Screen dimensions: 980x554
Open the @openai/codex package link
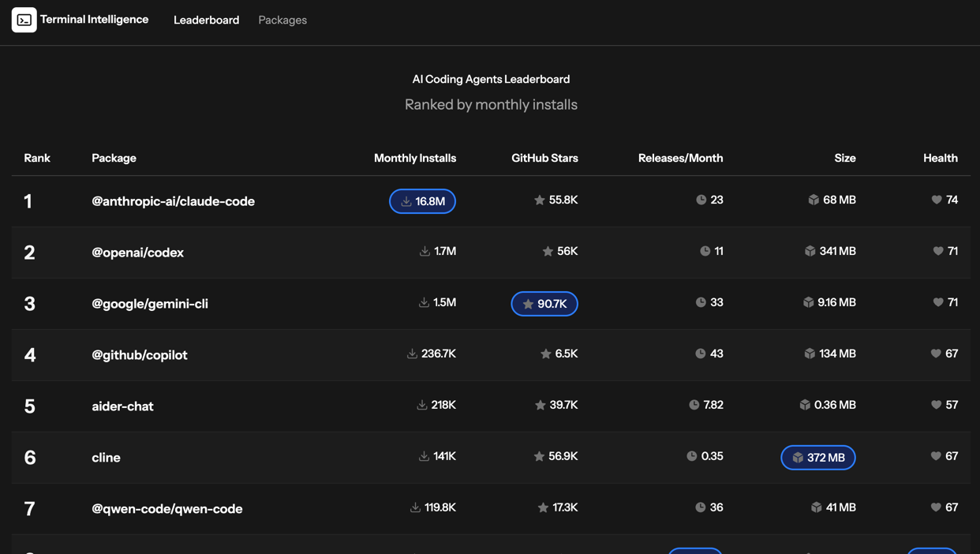click(137, 253)
